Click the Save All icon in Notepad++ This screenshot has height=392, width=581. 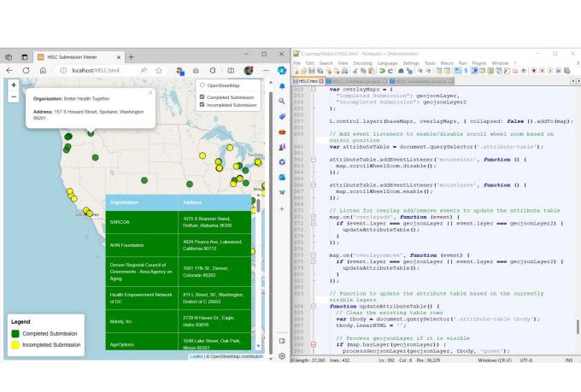[320, 70]
